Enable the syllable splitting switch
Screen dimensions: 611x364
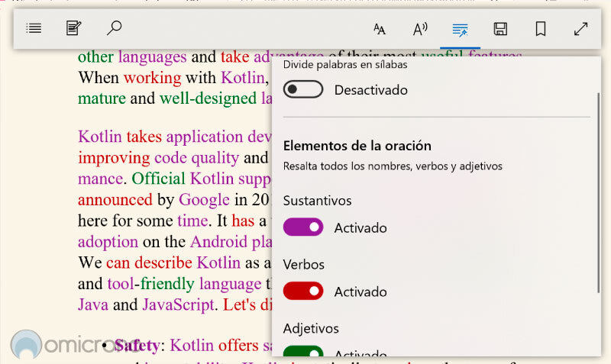coord(303,89)
